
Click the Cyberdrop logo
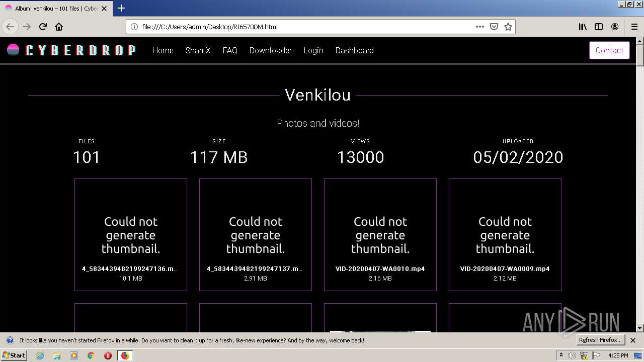[71, 50]
